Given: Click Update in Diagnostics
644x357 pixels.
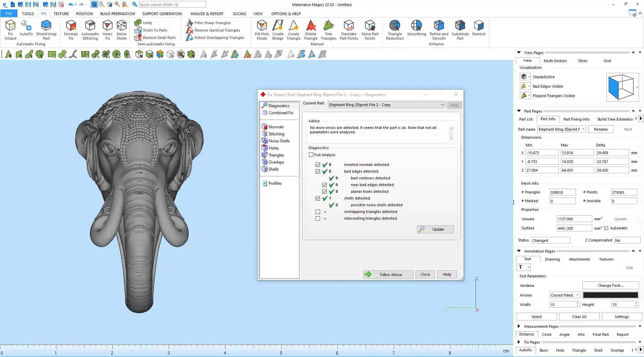Looking at the screenshot, I should [x=435, y=229].
